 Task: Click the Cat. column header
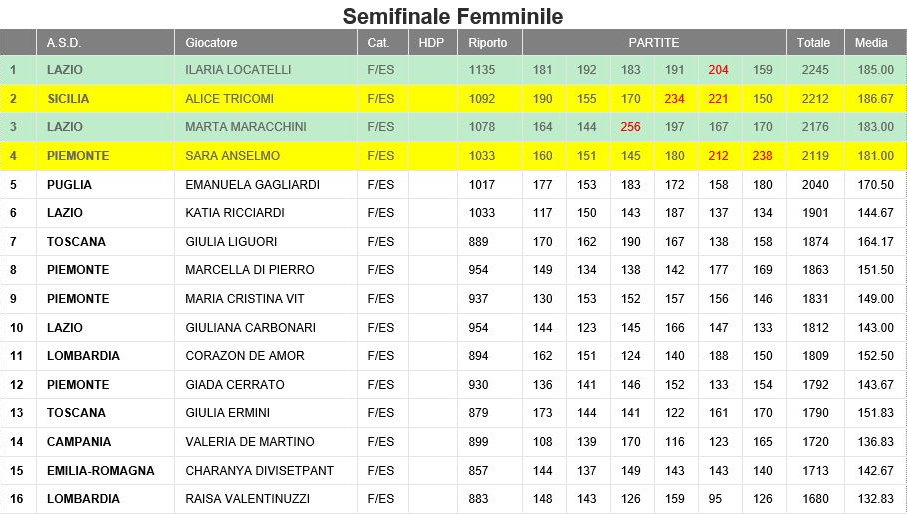click(x=383, y=43)
